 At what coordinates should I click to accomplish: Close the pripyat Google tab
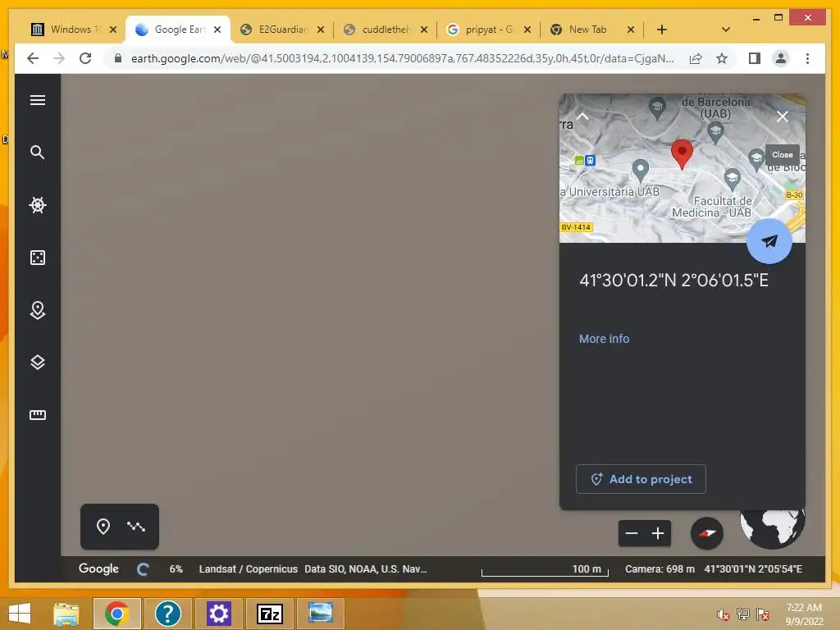527,30
